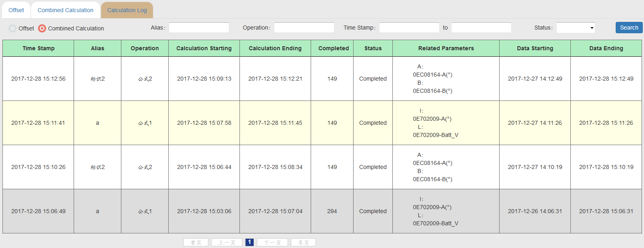
Task: Click the Time Stamp column header
Action: 38,48
